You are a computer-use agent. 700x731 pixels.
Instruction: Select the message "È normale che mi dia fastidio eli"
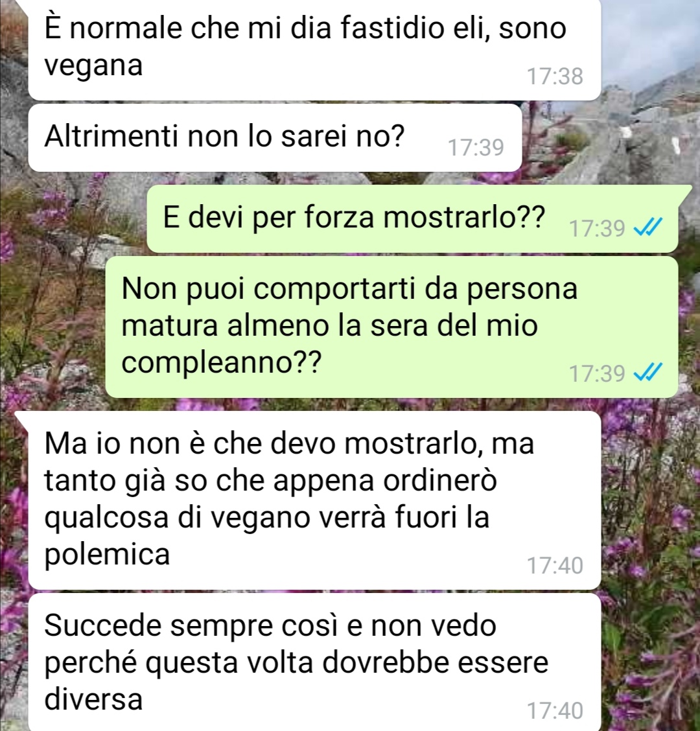click(x=314, y=49)
